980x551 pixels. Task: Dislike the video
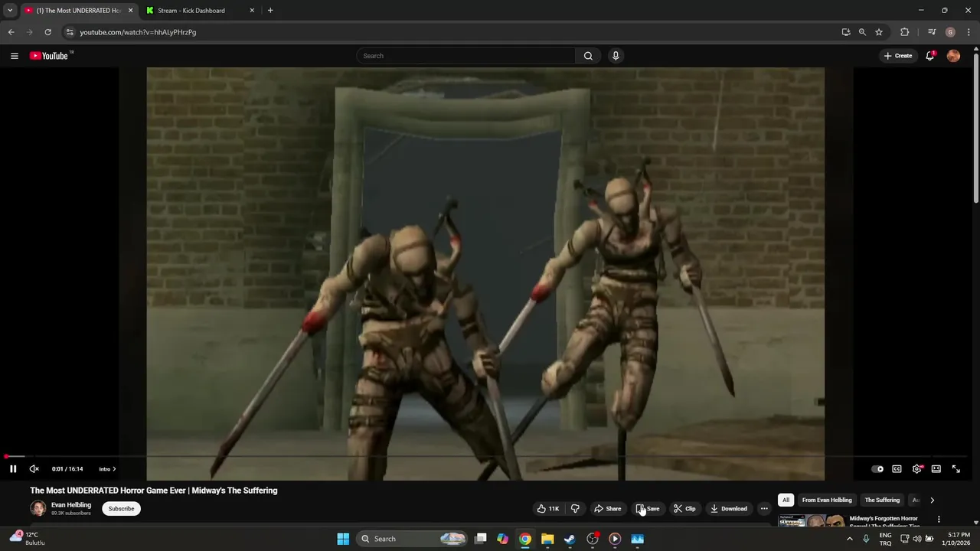click(x=575, y=509)
